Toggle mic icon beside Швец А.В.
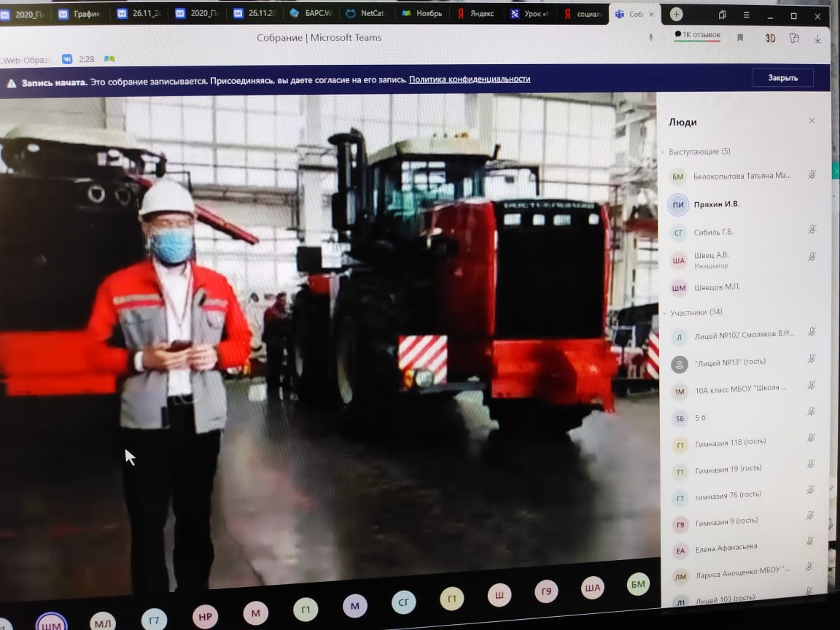Screen dimensions: 840x630 coord(812,257)
